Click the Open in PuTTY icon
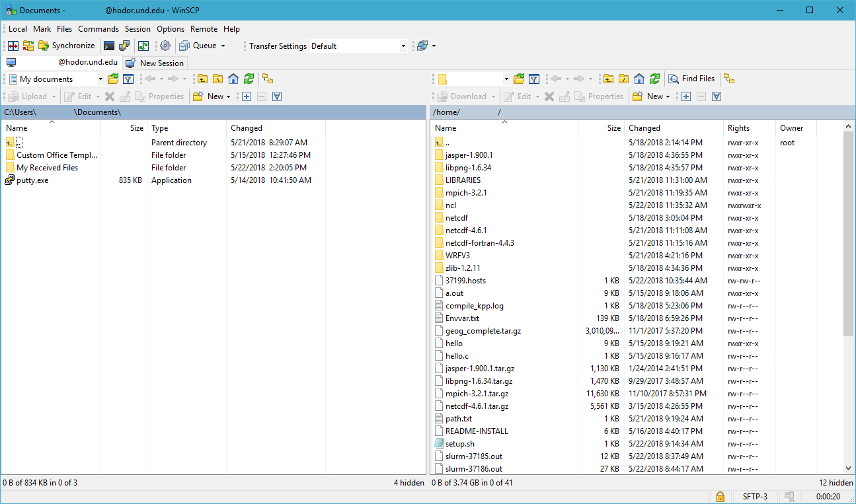Viewport: 856px width, 504px height. (x=124, y=46)
